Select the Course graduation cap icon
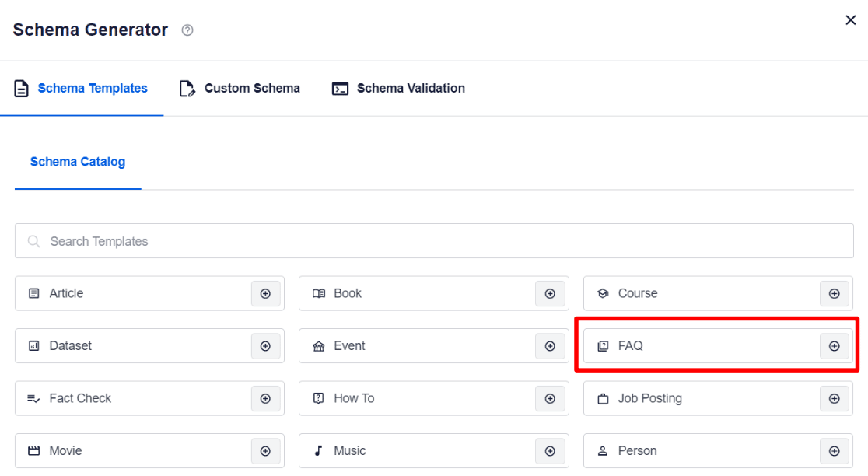 [604, 293]
